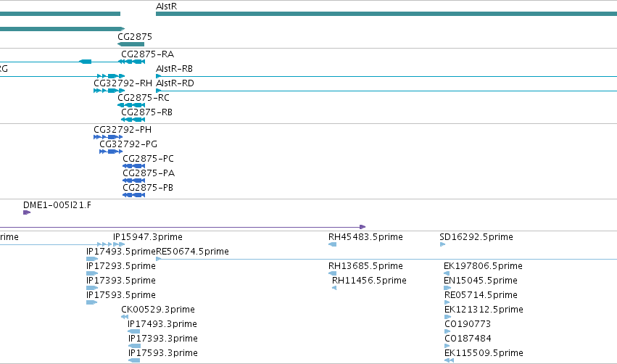Click CG2875-RC transcript exon glyph
Image resolution: width=617 pixels, height=364 pixels.
point(131,105)
